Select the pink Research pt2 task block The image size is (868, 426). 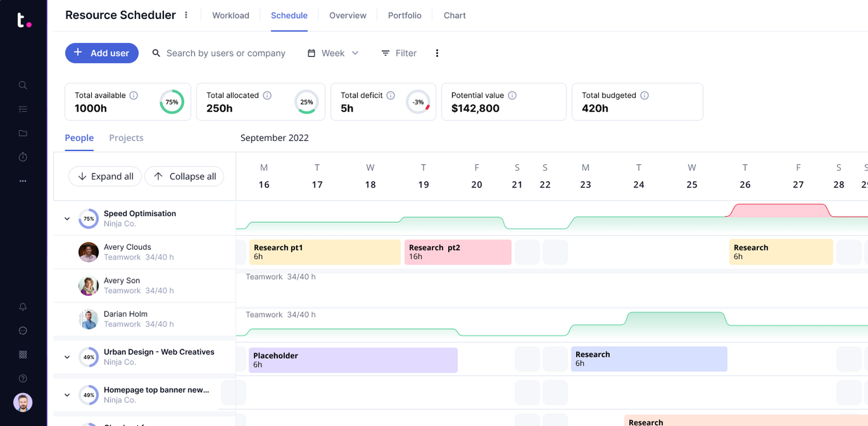click(x=457, y=252)
